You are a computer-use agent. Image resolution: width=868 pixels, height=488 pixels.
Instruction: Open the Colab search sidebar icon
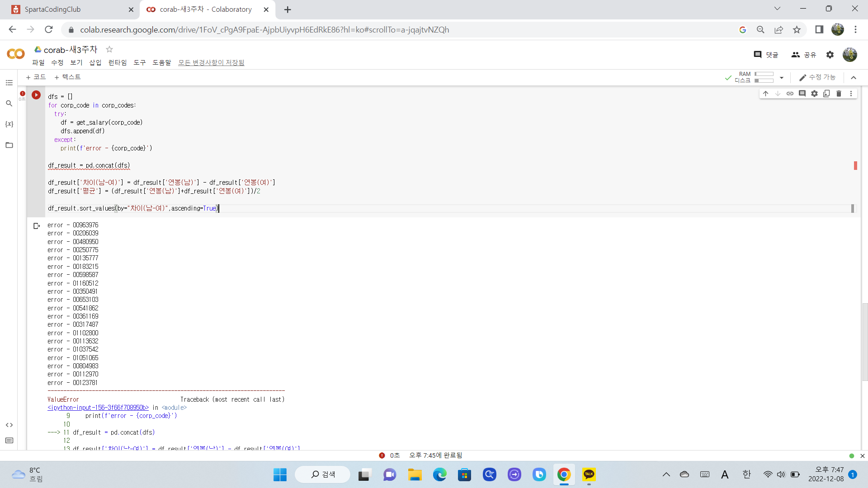point(9,103)
